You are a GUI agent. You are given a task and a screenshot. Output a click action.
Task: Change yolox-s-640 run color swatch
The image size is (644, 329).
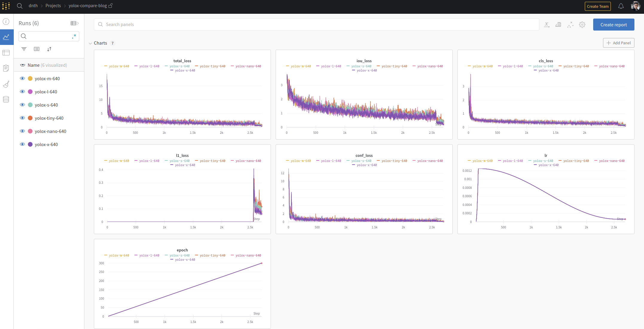30,105
